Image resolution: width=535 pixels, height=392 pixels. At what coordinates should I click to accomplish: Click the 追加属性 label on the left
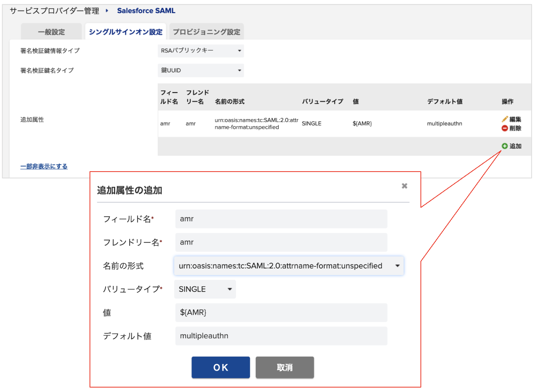point(32,120)
